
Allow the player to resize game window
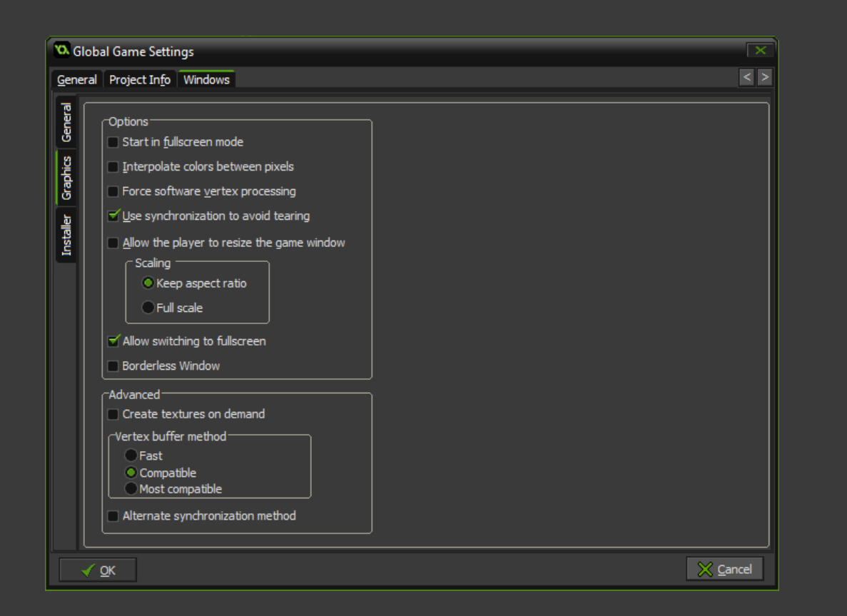pos(113,243)
